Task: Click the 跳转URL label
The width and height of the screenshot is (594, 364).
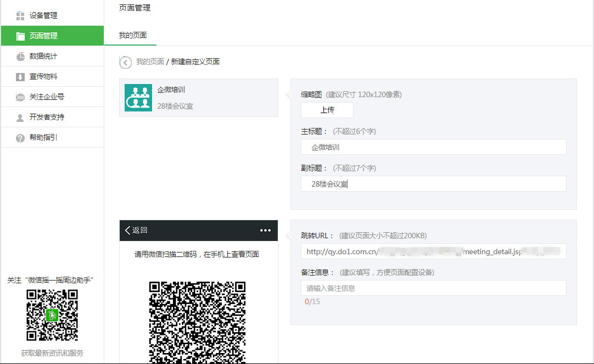Action: (x=317, y=236)
